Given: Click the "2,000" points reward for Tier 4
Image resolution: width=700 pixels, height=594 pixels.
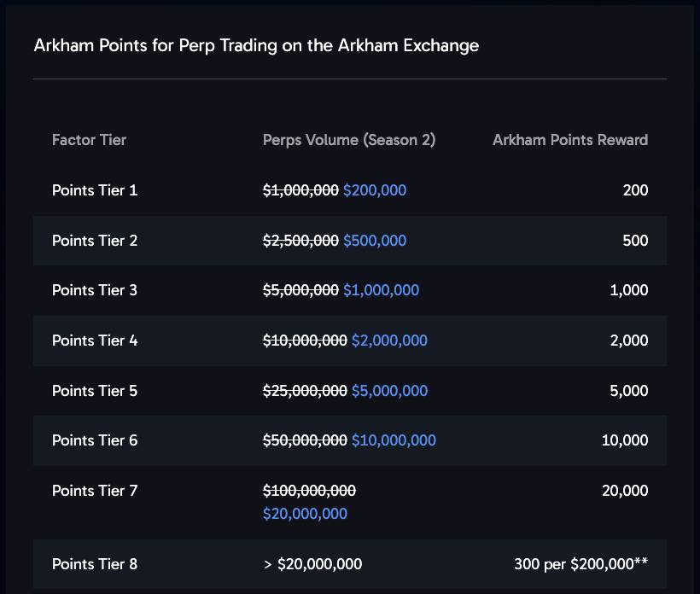Looking at the screenshot, I should [x=629, y=341].
